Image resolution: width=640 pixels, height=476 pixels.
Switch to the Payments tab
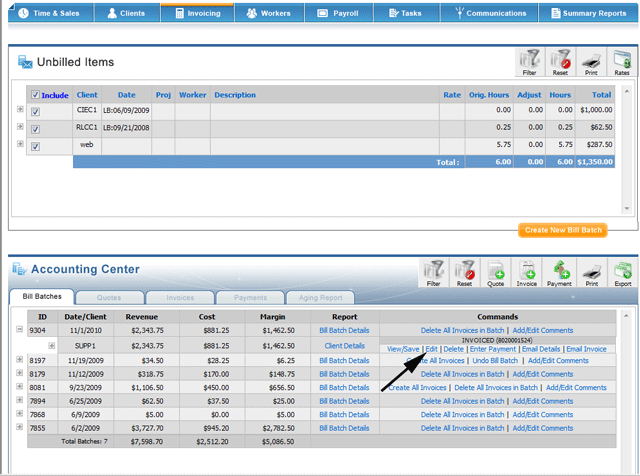250,298
